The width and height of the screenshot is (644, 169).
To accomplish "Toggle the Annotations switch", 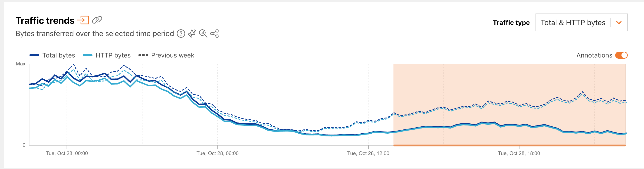I will click(x=621, y=55).
